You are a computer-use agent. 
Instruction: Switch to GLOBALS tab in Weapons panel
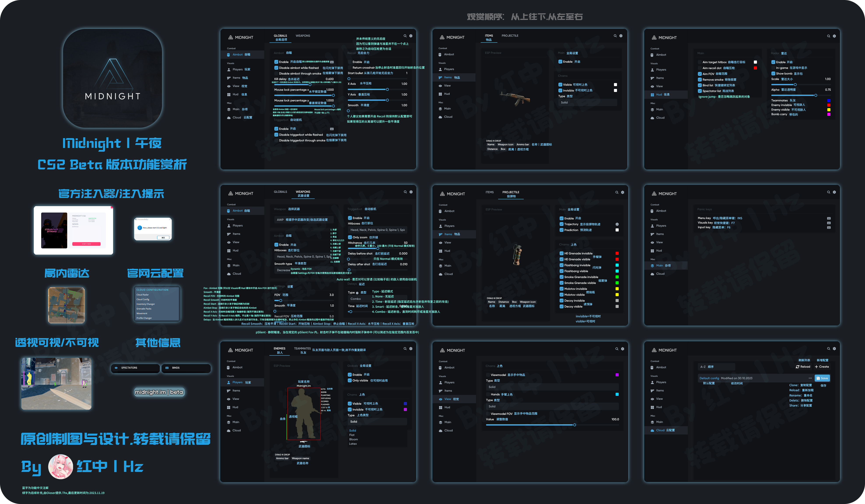pyautogui.click(x=280, y=192)
